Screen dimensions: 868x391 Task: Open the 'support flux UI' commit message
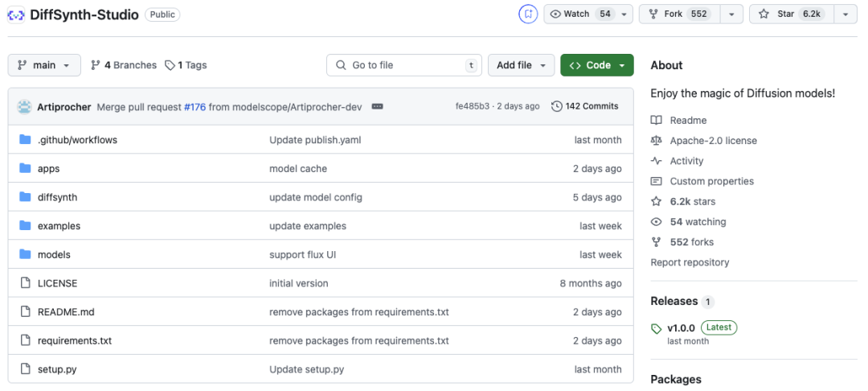[303, 255]
